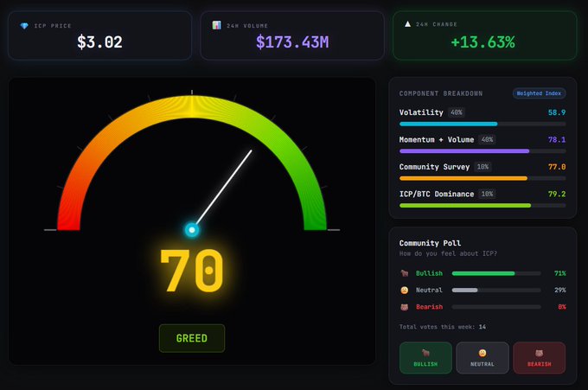Click the diamond icon beside ICP Price

click(24, 26)
